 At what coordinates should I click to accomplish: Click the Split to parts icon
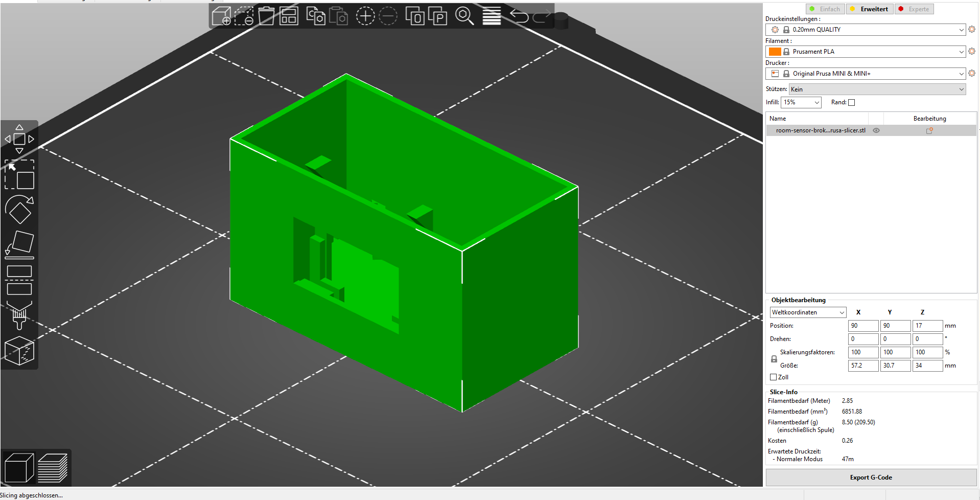(438, 16)
